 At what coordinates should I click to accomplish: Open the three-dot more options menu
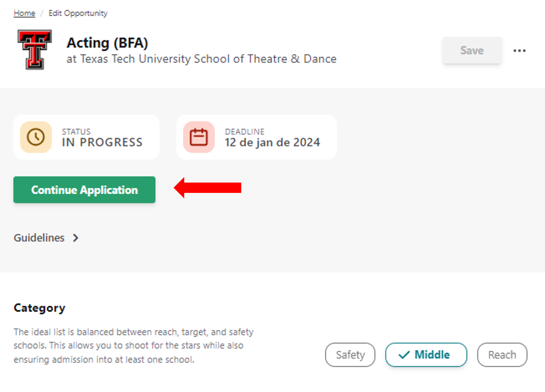pyautogui.click(x=519, y=51)
